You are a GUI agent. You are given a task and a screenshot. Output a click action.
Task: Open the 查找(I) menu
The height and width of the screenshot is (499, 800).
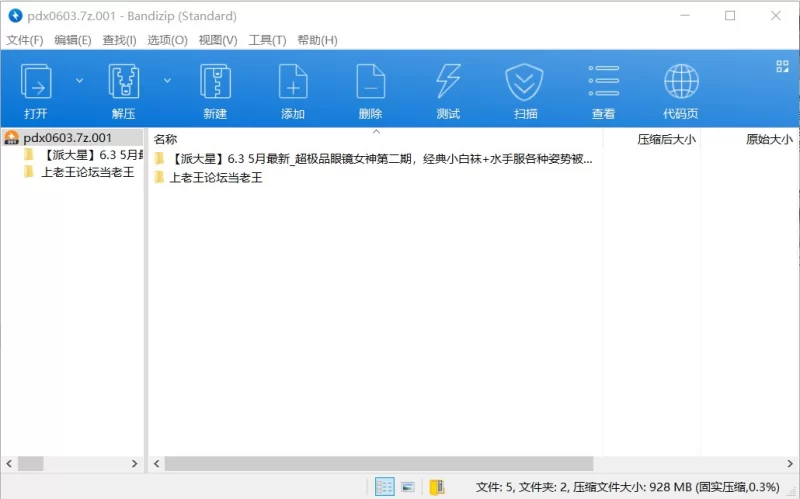[119, 40]
